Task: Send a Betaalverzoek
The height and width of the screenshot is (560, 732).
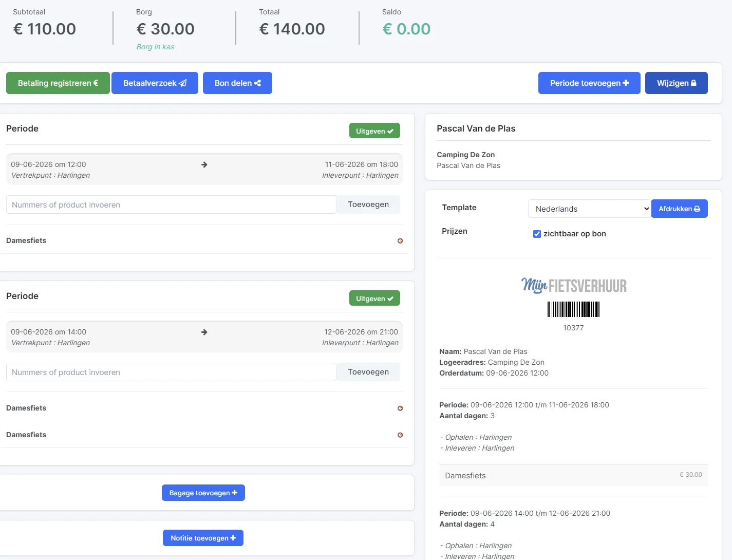Action: 155,83
